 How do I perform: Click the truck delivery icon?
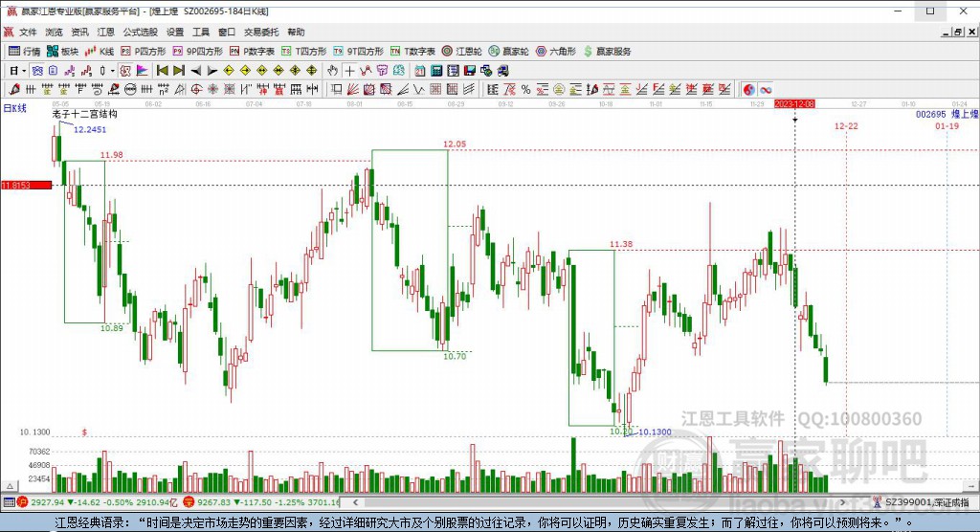[x=502, y=71]
